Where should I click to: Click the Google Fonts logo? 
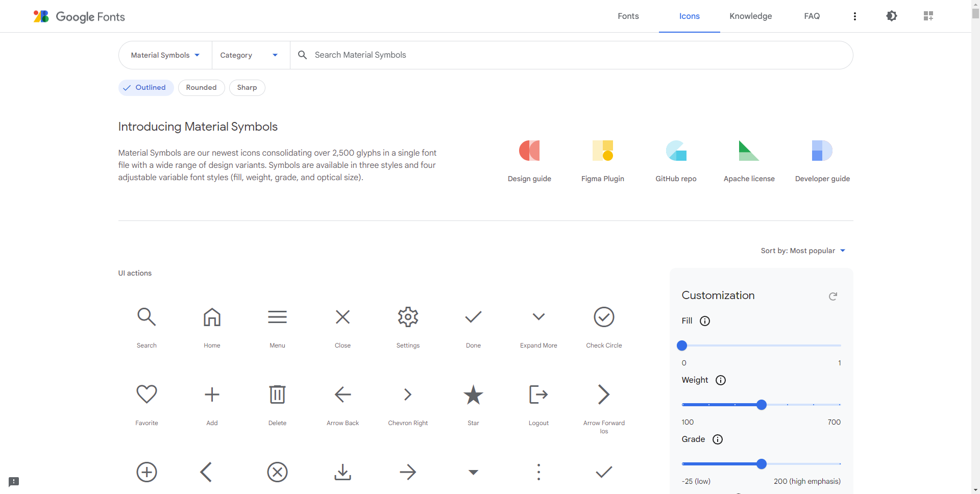click(79, 16)
